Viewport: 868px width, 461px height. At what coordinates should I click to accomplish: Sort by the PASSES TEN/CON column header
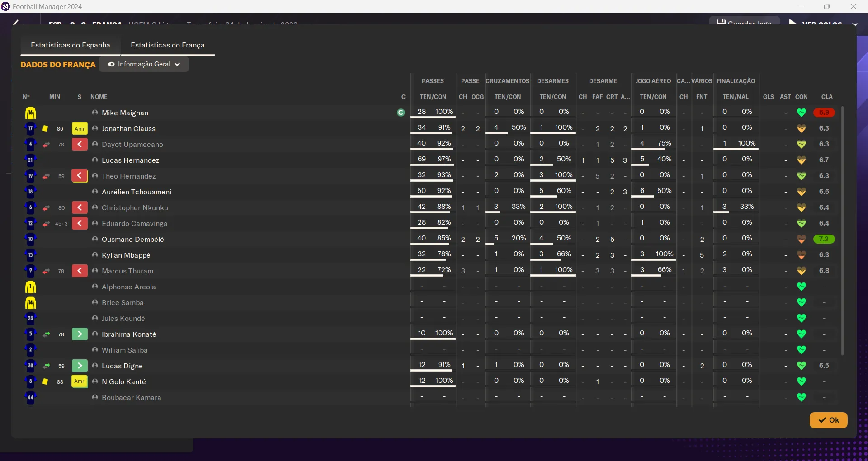pyautogui.click(x=433, y=97)
